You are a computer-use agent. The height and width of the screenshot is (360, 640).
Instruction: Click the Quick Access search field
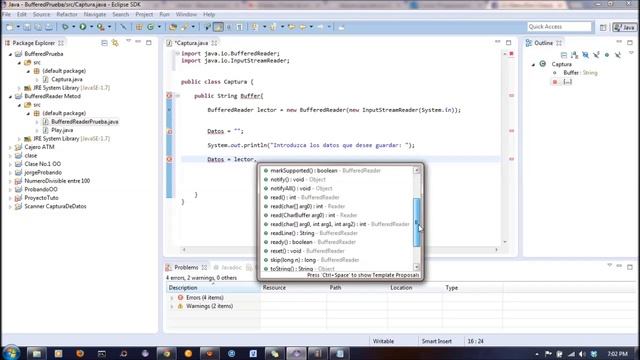(x=559, y=27)
